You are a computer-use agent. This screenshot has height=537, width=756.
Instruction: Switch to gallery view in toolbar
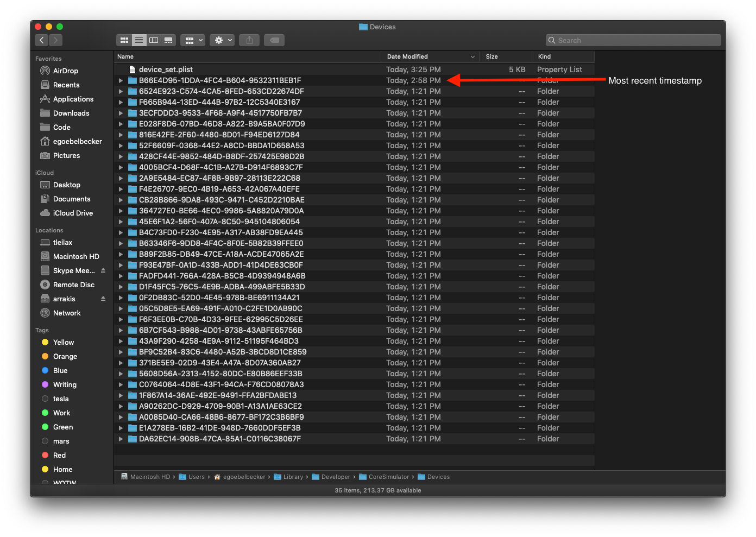click(168, 40)
